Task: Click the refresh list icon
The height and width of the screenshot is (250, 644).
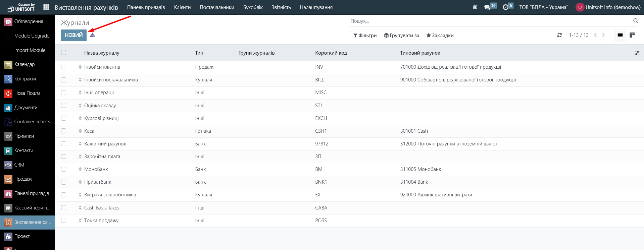Action: click(559, 35)
